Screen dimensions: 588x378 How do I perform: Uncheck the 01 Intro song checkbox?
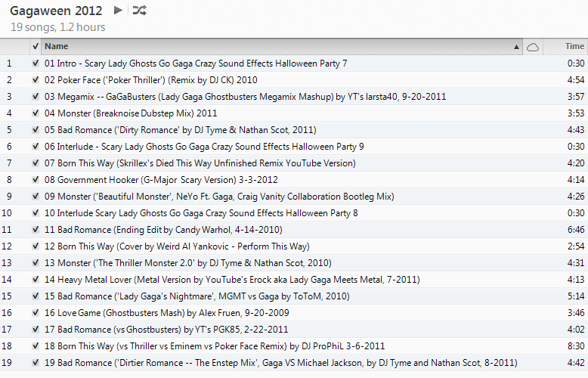pyautogui.click(x=36, y=64)
